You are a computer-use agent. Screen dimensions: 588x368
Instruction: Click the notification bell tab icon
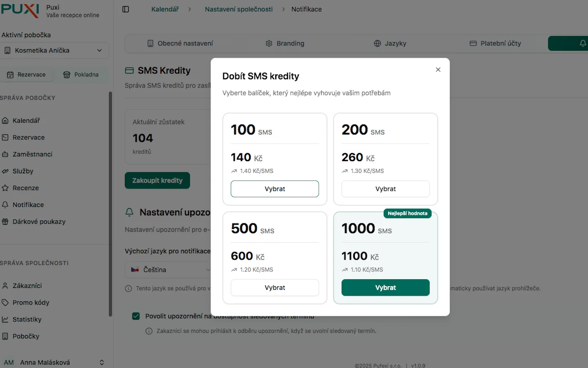pos(583,43)
